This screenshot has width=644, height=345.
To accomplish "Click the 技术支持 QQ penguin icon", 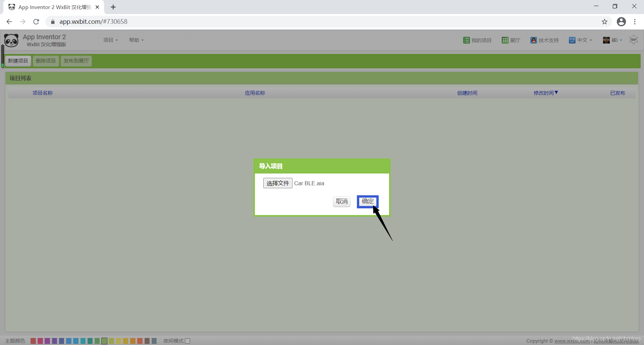I will [x=533, y=40].
